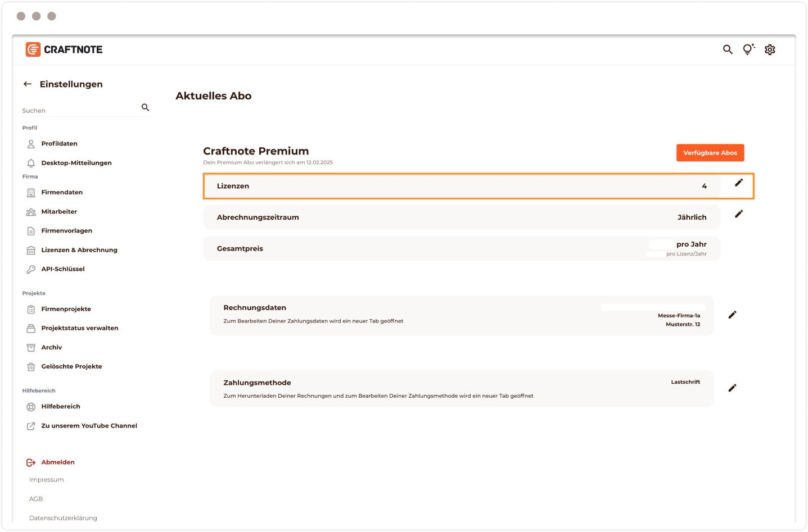This screenshot has height=532, width=808.
Task: Click the pro Jahr price label
Action: pos(692,244)
